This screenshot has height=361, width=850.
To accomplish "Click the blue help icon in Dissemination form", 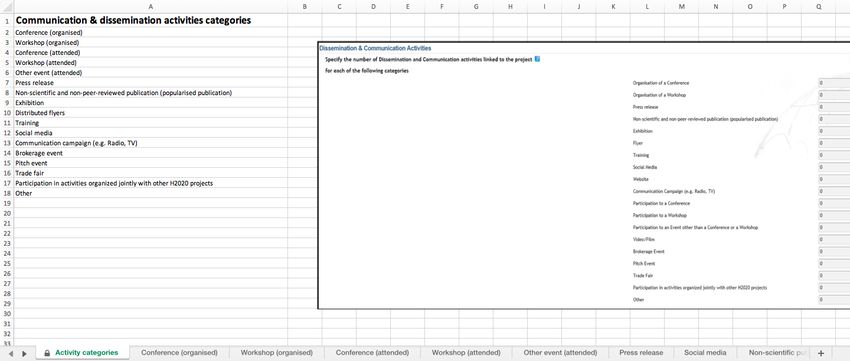I will 537,59.
